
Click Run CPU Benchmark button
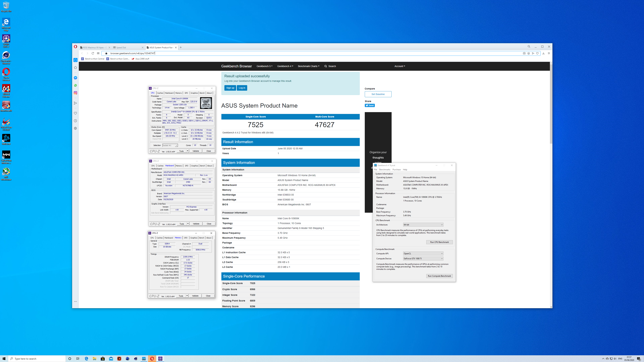pos(439,242)
